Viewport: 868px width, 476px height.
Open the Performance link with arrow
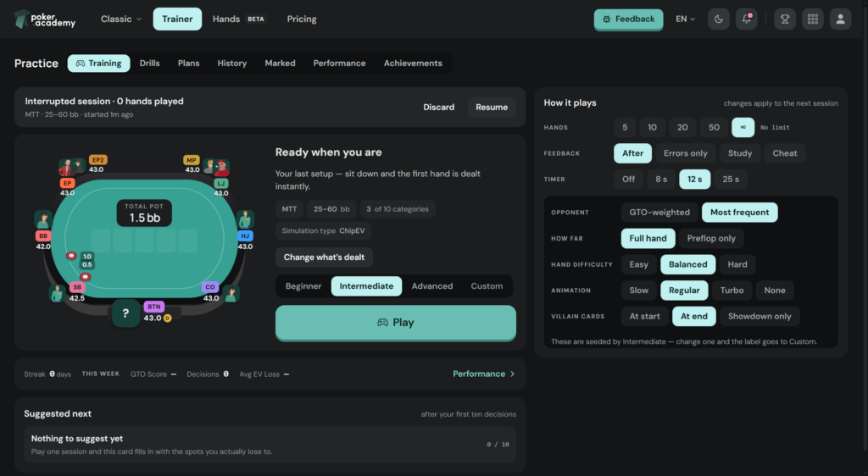[x=484, y=374]
